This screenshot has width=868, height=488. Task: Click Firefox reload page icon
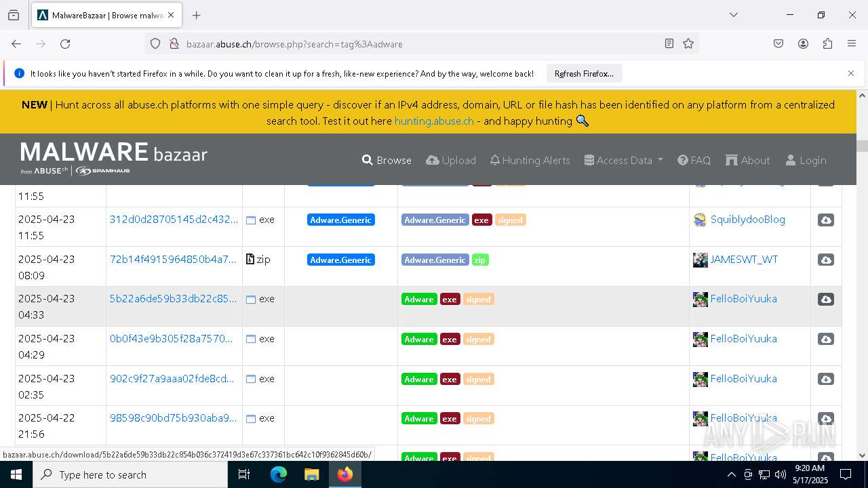(x=65, y=43)
